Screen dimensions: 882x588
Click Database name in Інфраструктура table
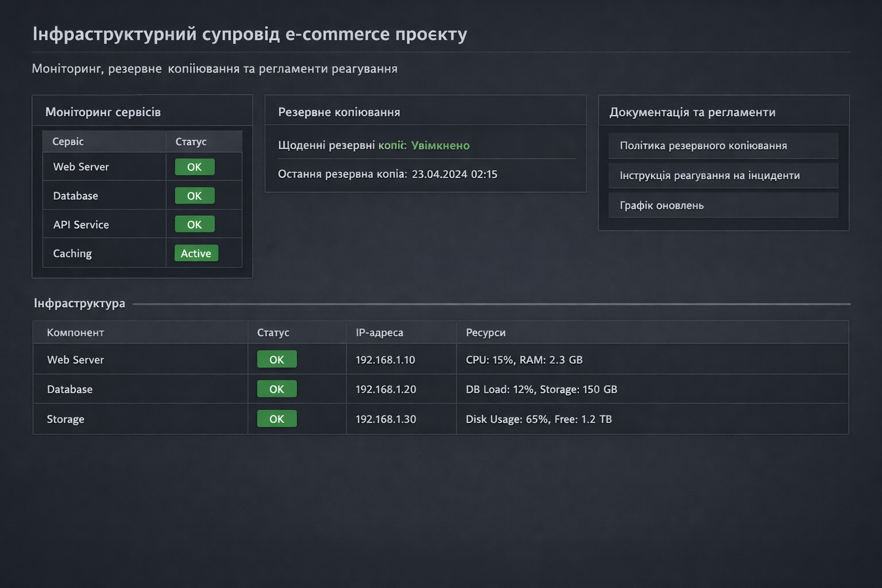(x=69, y=389)
